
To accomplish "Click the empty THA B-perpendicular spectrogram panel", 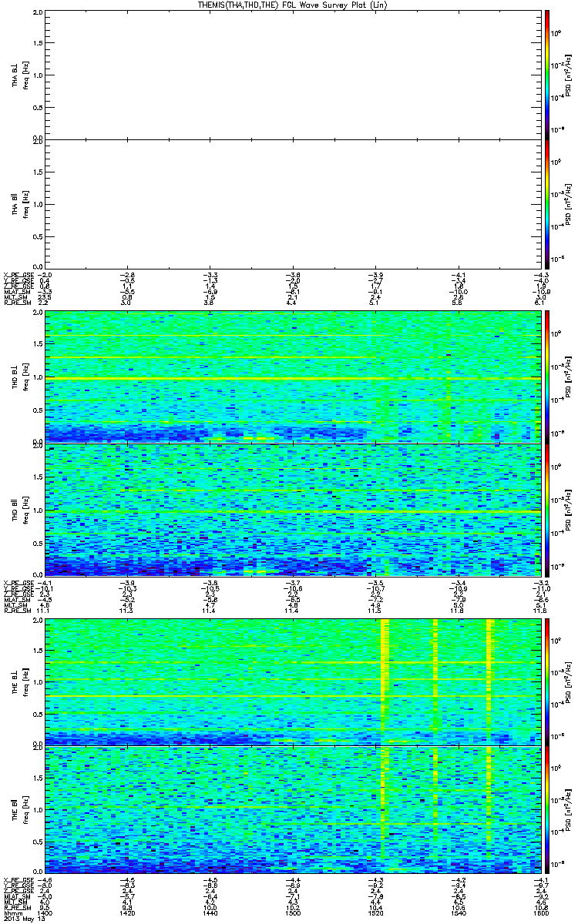I will 291,75.
